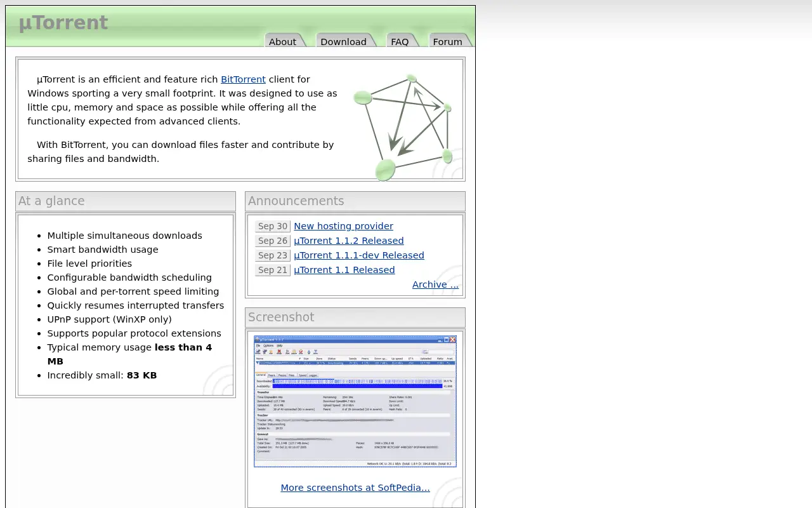Click the Sep 23 date label
This screenshot has height=508, width=812.
coord(273,255)
